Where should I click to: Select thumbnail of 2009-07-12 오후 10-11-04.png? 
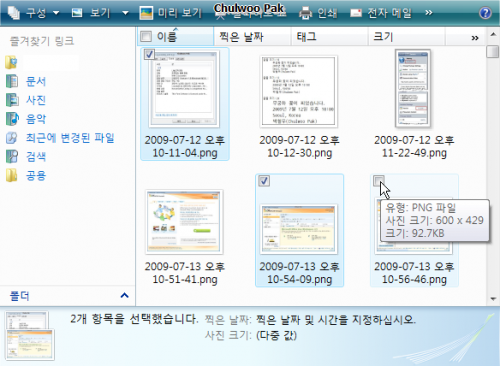tap(184, 89)
